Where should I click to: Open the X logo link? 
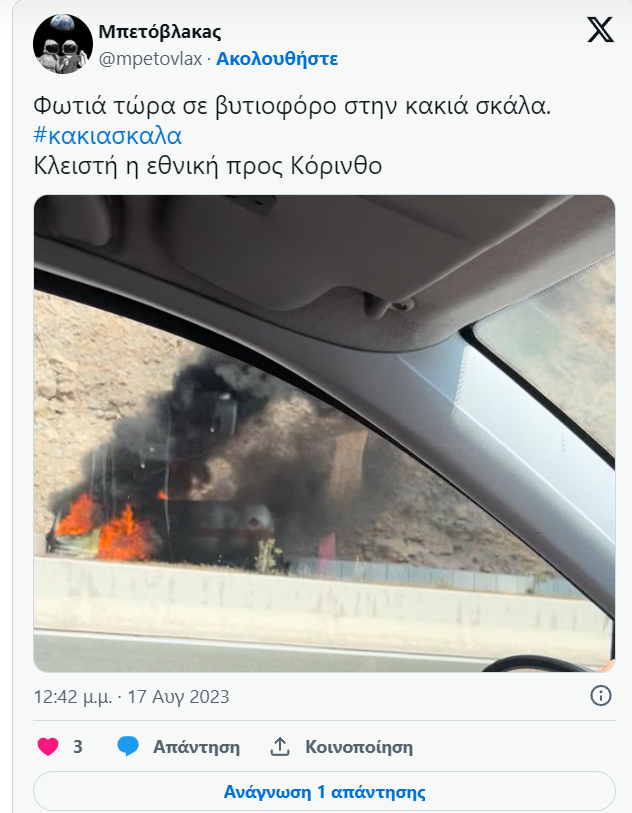coord(600,30)
